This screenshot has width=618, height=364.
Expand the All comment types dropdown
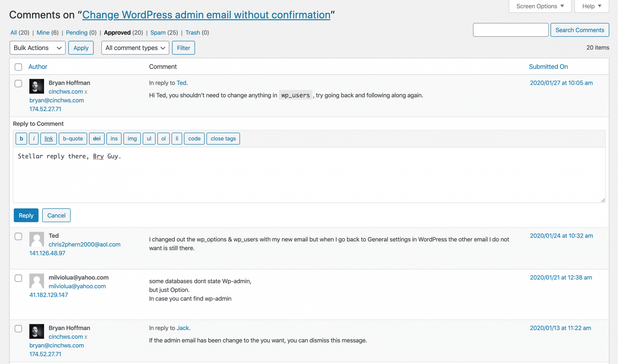click(x=135, y=48)
